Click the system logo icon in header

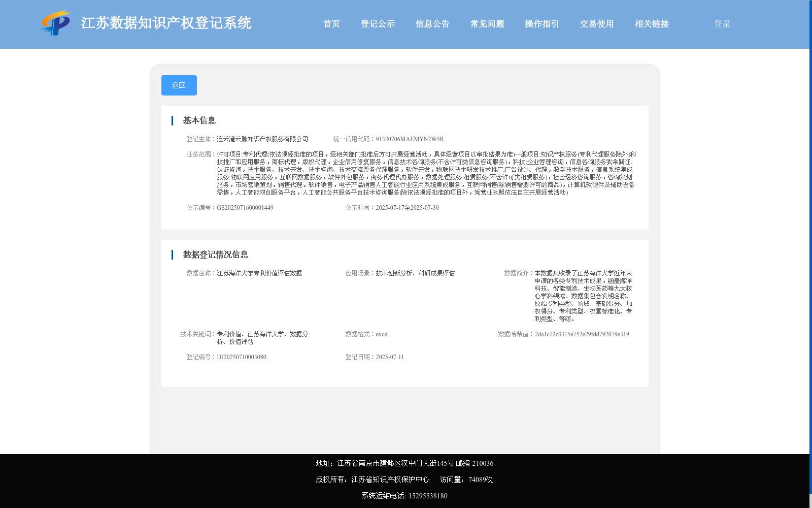tap(56, 23)
